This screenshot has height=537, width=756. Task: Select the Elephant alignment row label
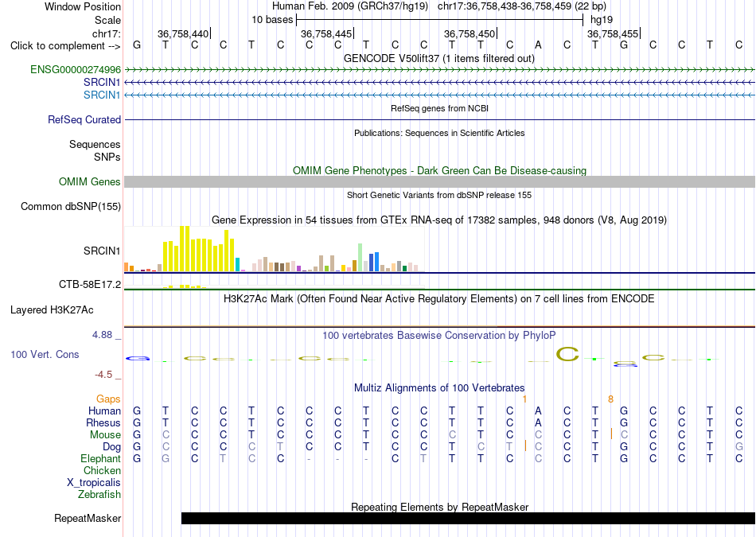click(x=100, y=458)
